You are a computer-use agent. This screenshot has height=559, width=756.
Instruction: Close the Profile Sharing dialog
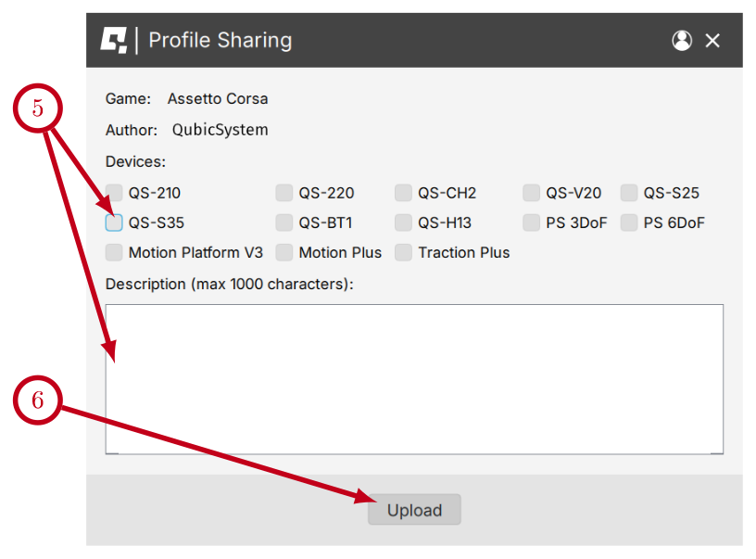pos(712,41)
